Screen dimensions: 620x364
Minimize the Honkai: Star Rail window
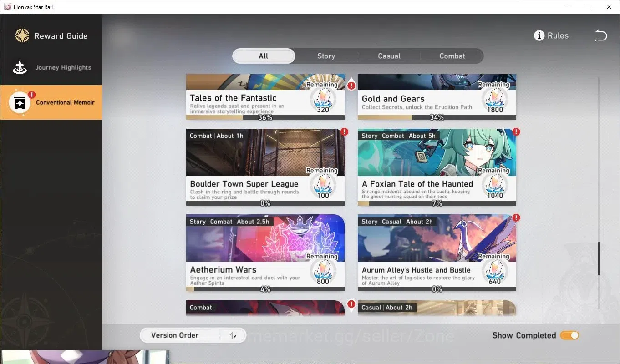tap(568, 7)
